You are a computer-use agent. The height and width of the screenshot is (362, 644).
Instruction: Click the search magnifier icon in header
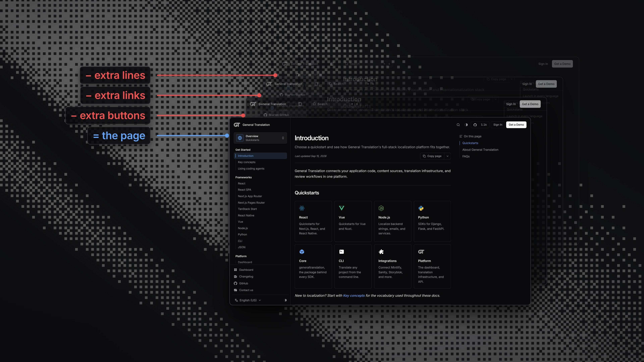[458, 125]
